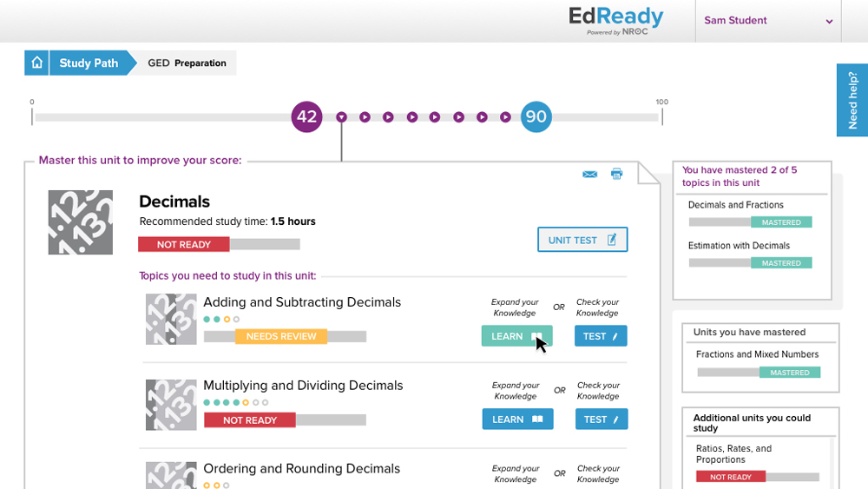This screenshot has height=489, width=868.
Task: Select the blue 90 target score marker
Action: 536,117
